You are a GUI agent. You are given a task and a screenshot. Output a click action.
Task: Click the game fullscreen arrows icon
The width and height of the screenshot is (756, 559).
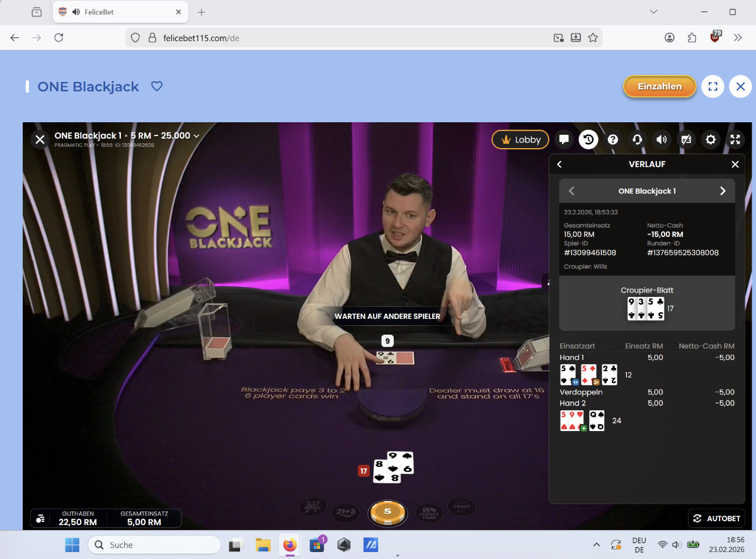click(735, 140)
